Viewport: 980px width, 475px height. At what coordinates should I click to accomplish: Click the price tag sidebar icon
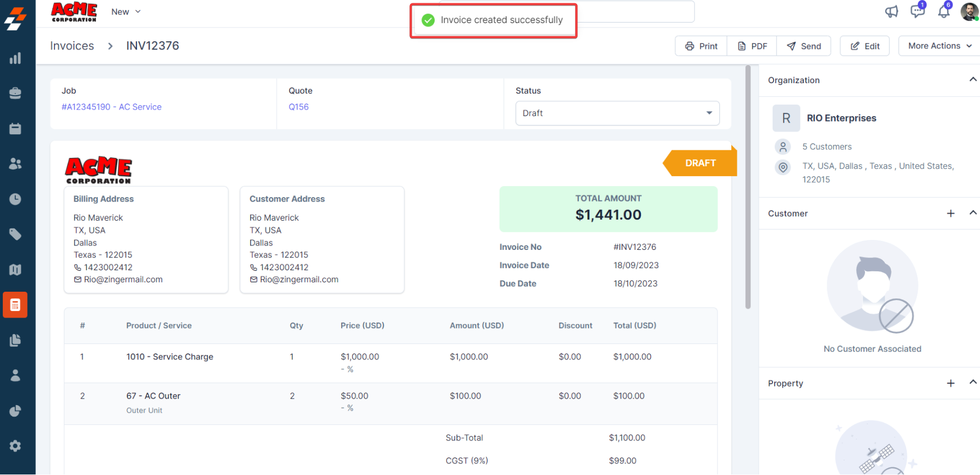[15, 234]
